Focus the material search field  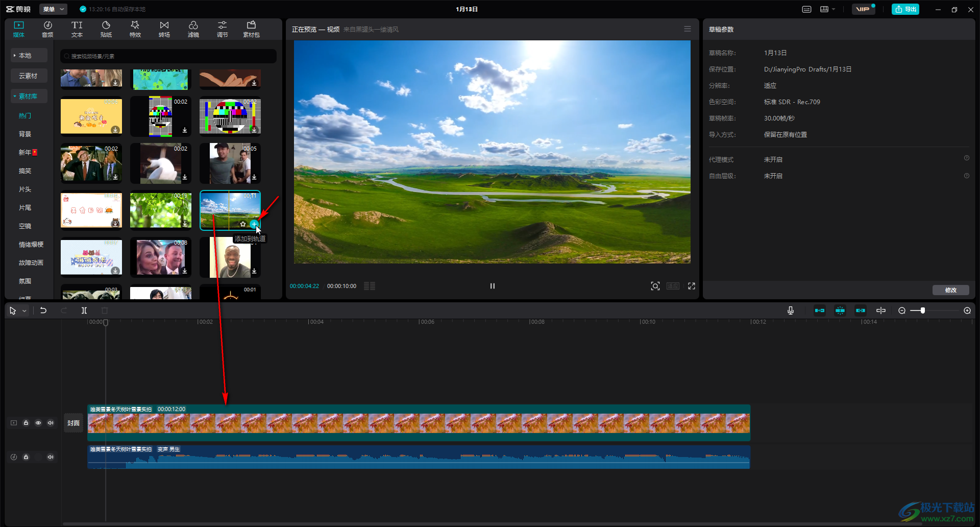(168, 56)
